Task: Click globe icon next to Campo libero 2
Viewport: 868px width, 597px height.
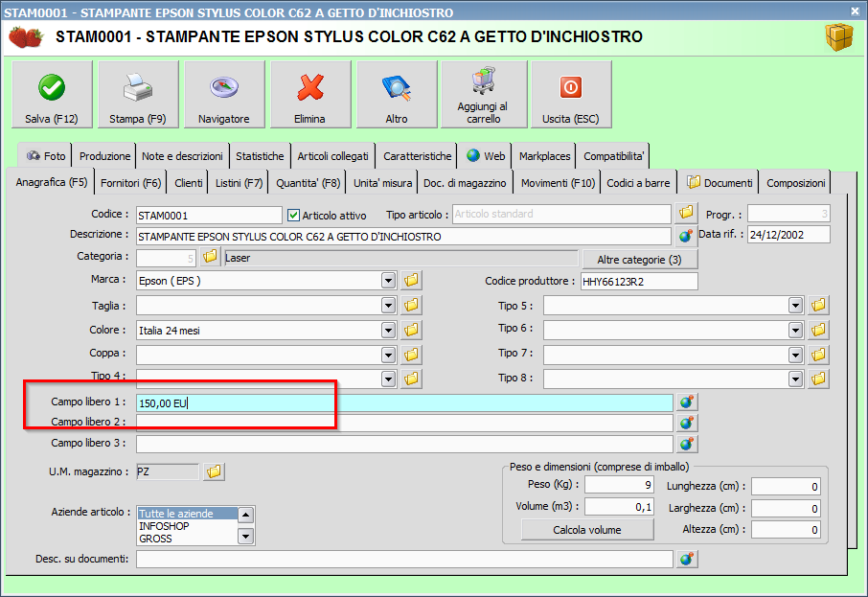Action: tap(686, 424)
